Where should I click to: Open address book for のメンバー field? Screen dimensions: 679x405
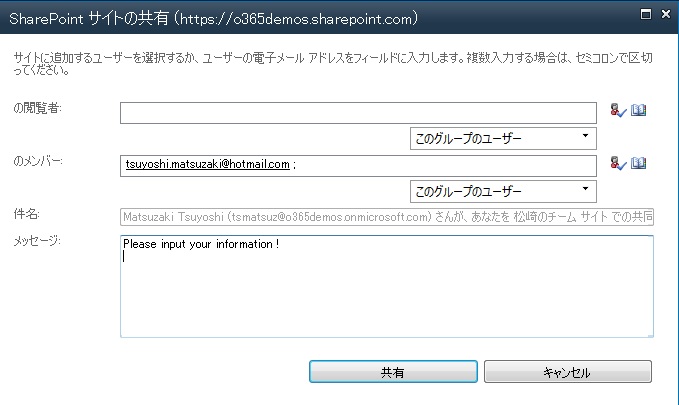tap(638, 163)
